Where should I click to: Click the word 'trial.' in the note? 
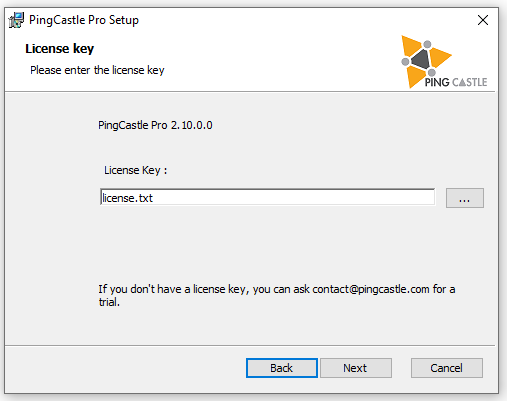pyautogui.click(x=109, y=302)
